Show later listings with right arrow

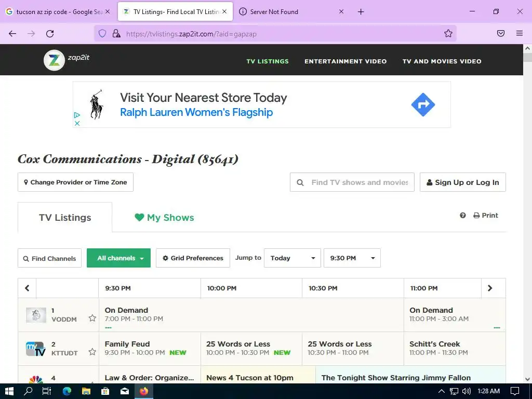click(x=490, y=288)
